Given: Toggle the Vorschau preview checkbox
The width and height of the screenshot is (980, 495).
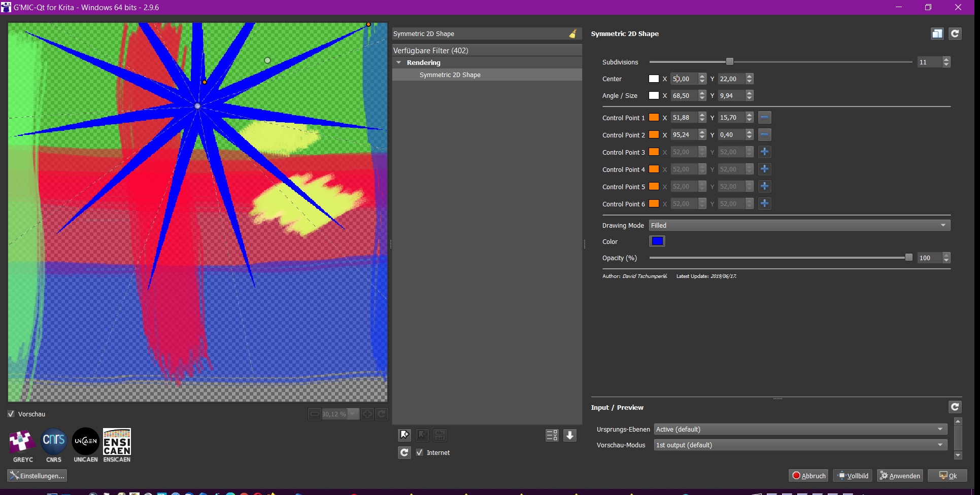Looking at the screenshot, I should pos(11,414).
